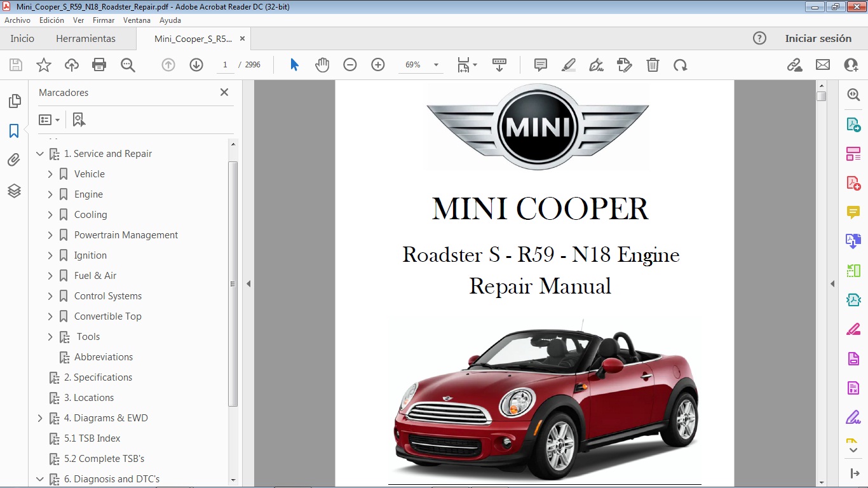Image resolution: width=868 pixels, height=488 pixels.
Task: Save the PDF using the disk icon
Action: pyautogui.click(x=15, y=64)
